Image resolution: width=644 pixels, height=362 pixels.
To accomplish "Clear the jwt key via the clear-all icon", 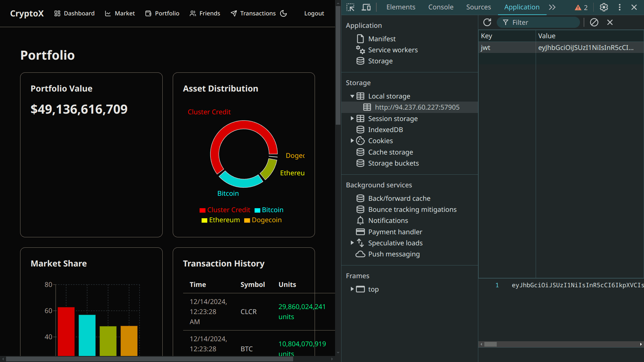I will point(594,22).
